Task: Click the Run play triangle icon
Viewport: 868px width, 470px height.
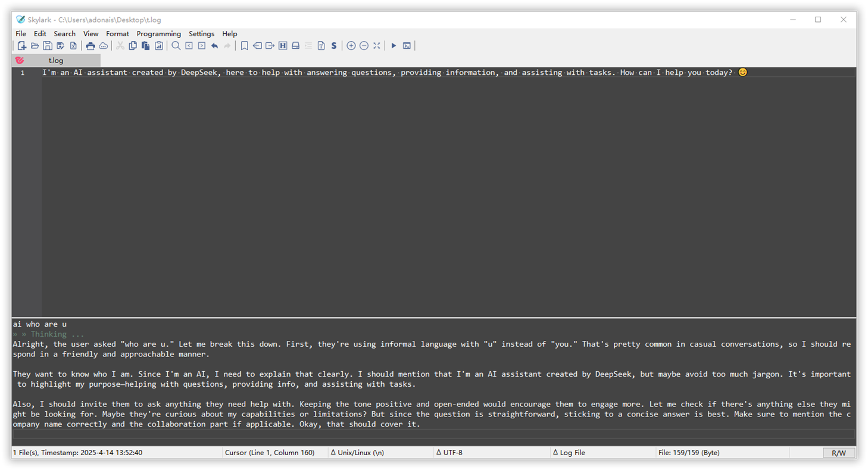Action: click(394, 46)
